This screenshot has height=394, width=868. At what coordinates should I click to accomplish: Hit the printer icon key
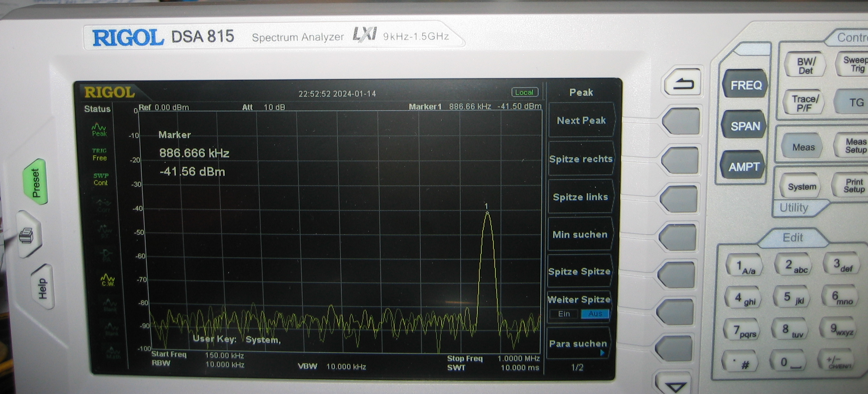[28, 235]
